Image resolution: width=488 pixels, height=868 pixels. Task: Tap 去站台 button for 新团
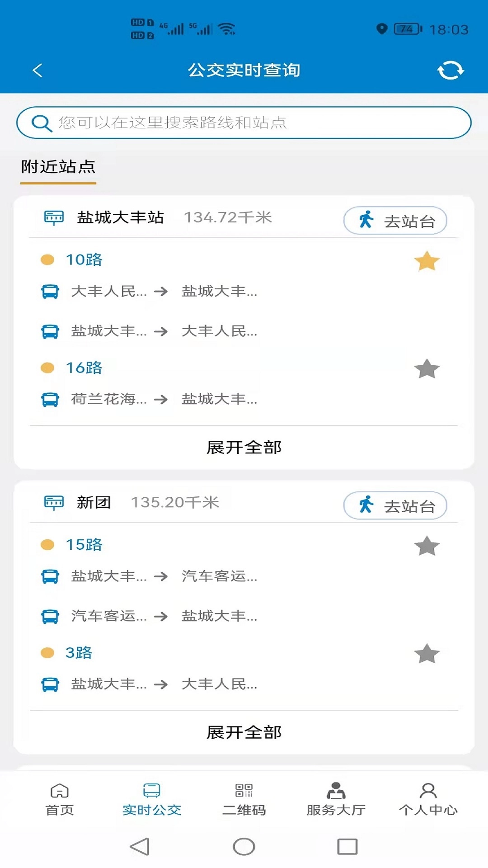click(x=395, y=505)
